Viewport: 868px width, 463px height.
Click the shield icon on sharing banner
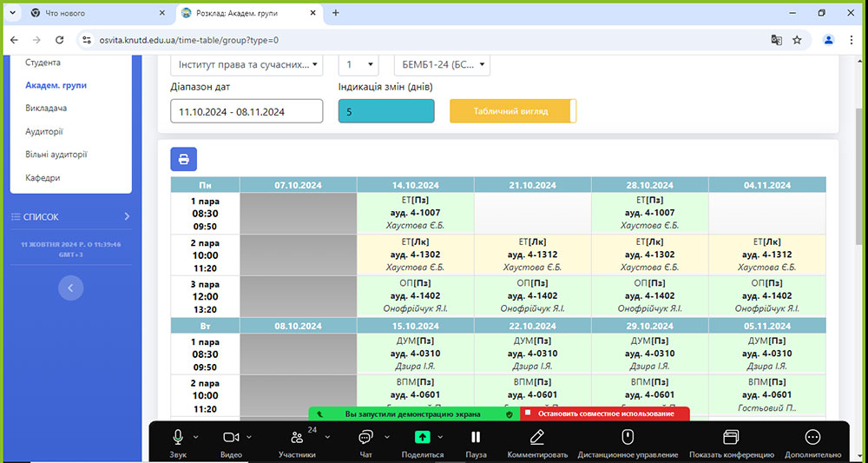510,413
